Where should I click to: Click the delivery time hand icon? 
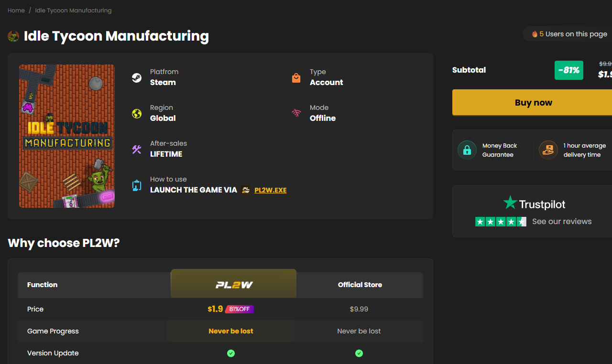(548, 150)
